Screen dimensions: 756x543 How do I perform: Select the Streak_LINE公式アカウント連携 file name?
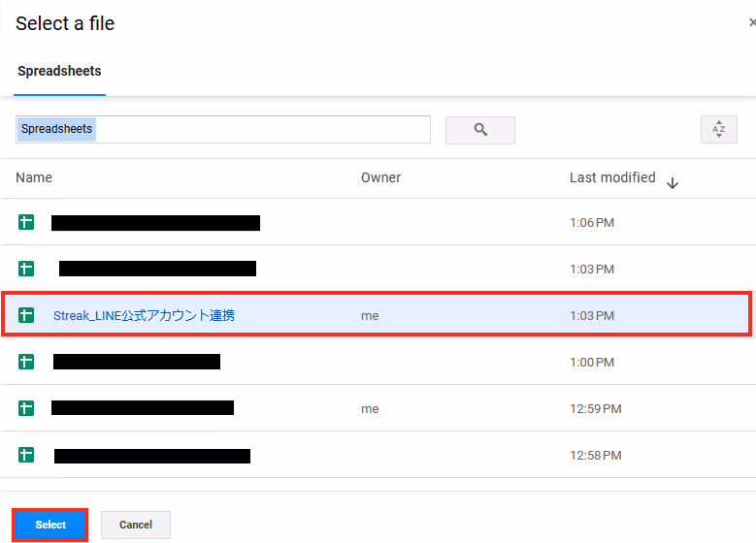pos(144,315)
